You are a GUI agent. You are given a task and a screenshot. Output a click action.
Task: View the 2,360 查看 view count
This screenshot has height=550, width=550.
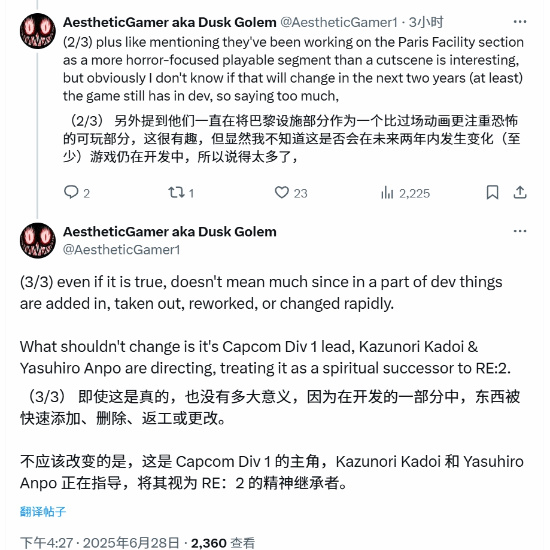(223, 543)
